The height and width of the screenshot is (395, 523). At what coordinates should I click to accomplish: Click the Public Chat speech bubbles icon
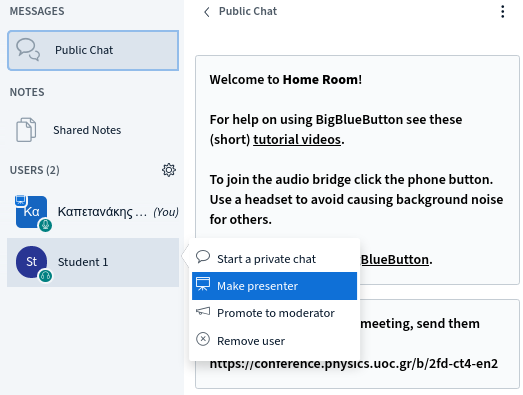point(28,50)
